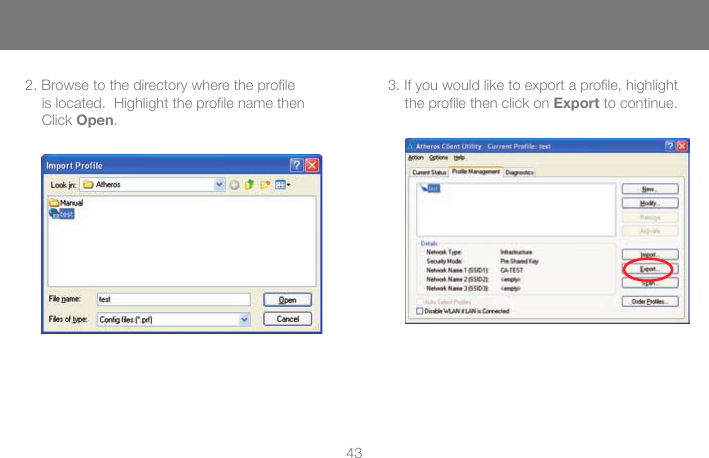The image size is (709, 458).
Task: Click the Open button in Import Profile
Action: click(x=287, y=300)
